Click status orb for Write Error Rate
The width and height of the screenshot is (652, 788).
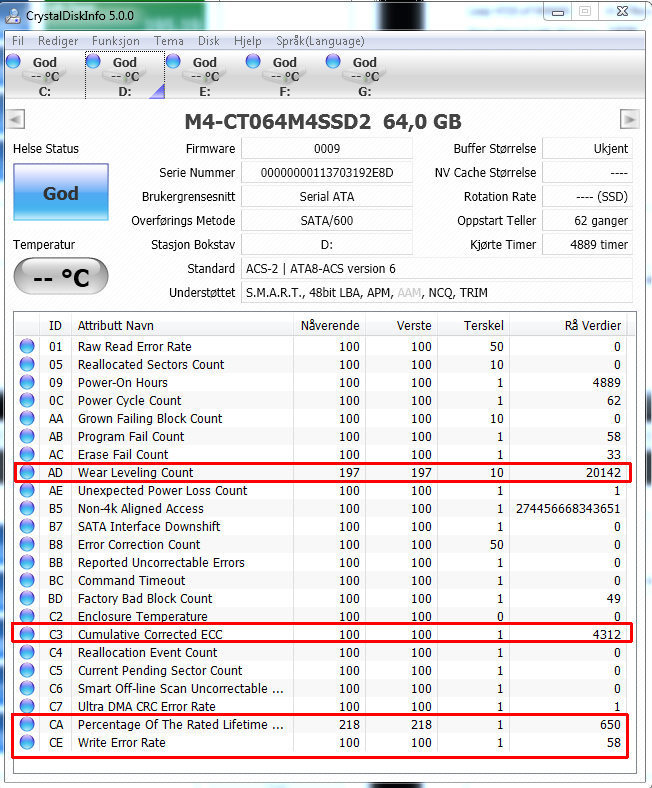(x=27, y=742)
